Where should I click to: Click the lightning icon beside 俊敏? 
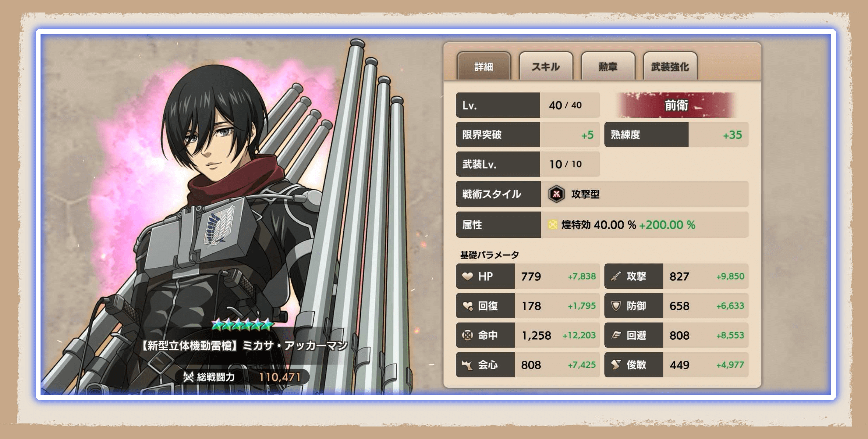(616, 365)
